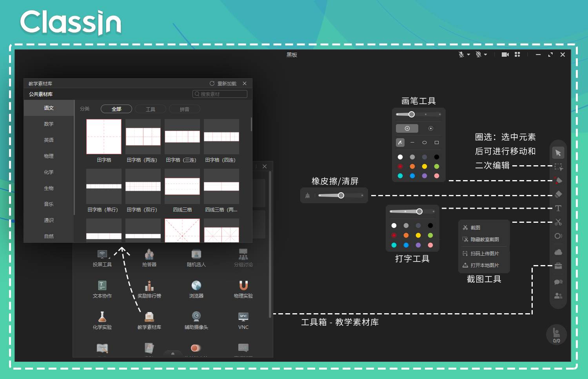The width and height of the screenshot is (588, 379).
Task: Adjust brush thickness slider in 画笔工具
Action: 418,114
